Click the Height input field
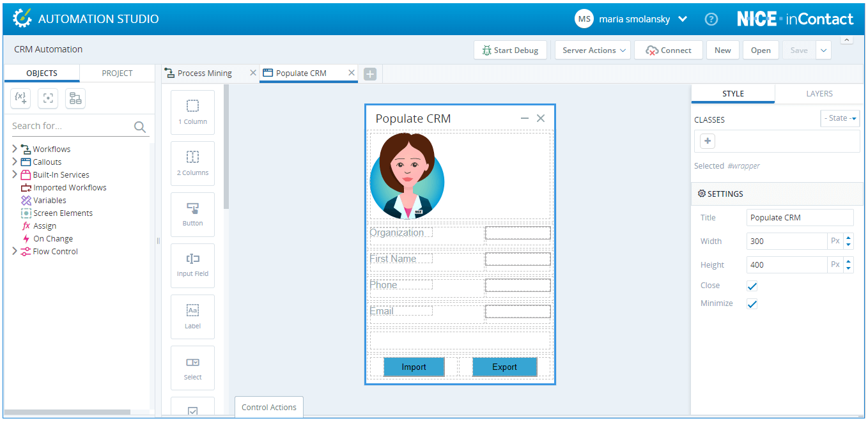The image size is (868, 421). pyautogui.click(x=787, y=265)
